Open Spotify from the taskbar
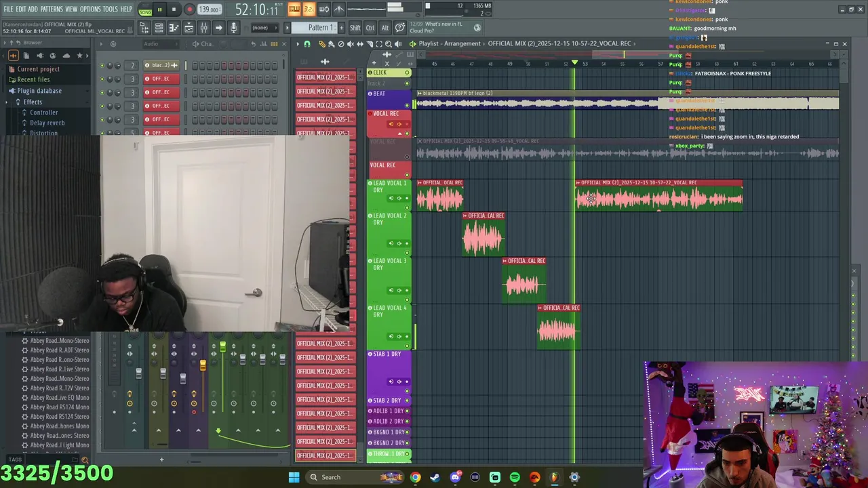This screenshot has height=488, width=868. point(515,477)
